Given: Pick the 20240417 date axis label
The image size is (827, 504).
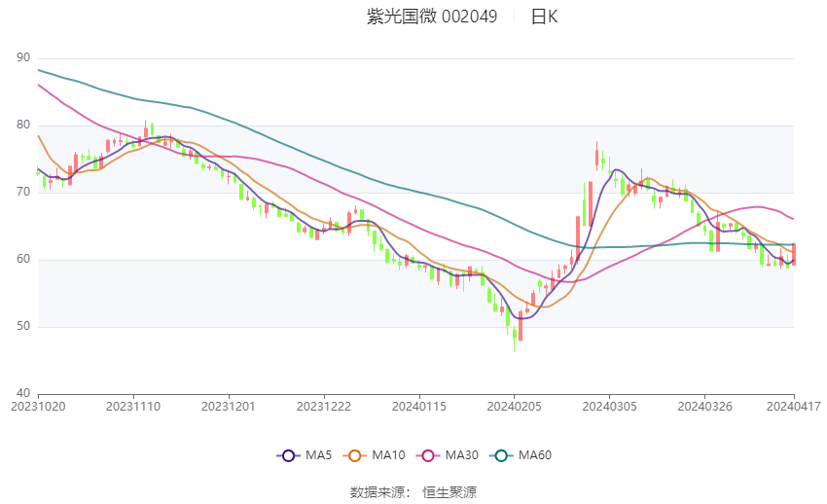Looking at the screenshot, I should [x=794, y=404].
